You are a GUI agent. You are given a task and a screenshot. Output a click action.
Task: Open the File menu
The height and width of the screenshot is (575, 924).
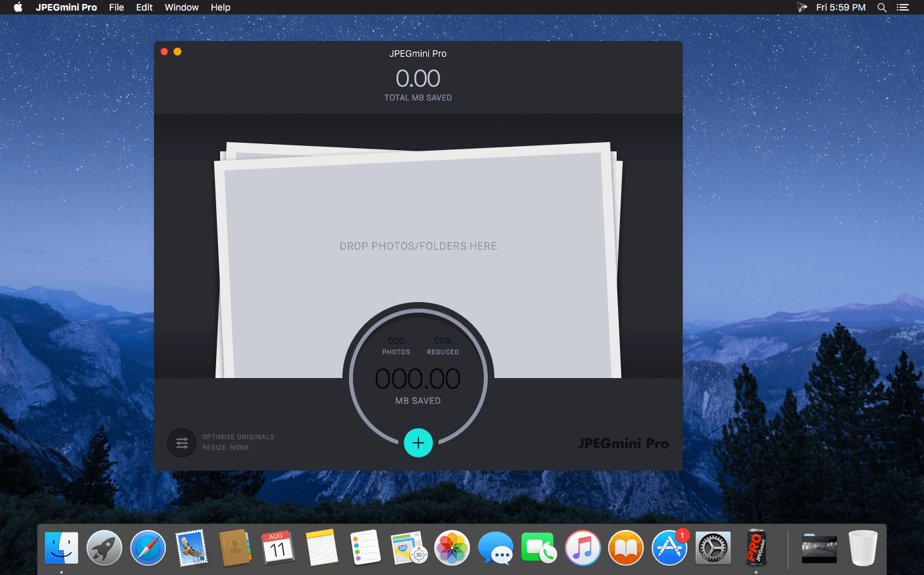(x=116, y=7)
